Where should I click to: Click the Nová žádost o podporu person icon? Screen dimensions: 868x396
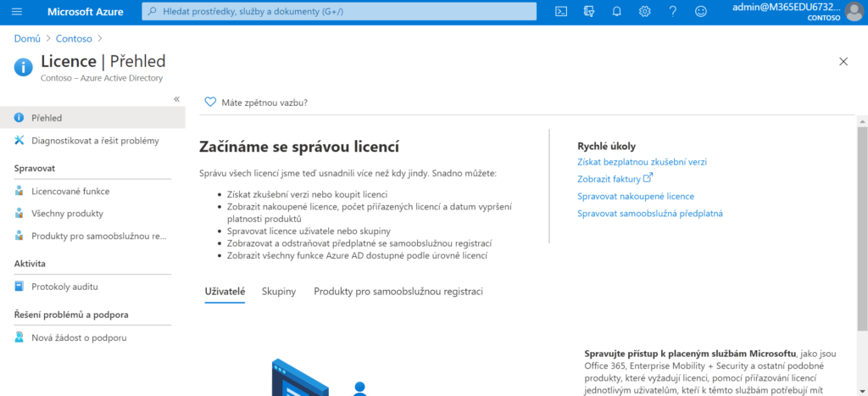click(19, 337)
